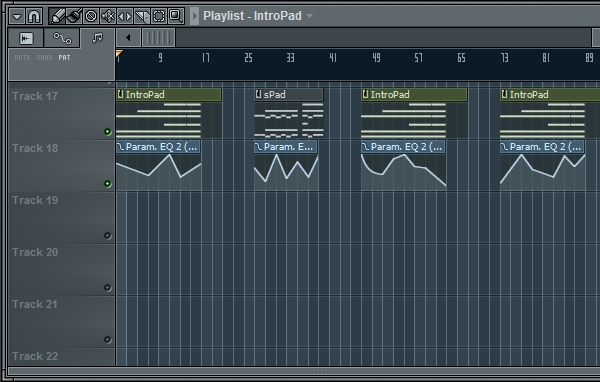The width and height of the screenshot is (600, 382).
Task: Click bar 49 on the timeline ruler
Action: [x=377, y=58]
